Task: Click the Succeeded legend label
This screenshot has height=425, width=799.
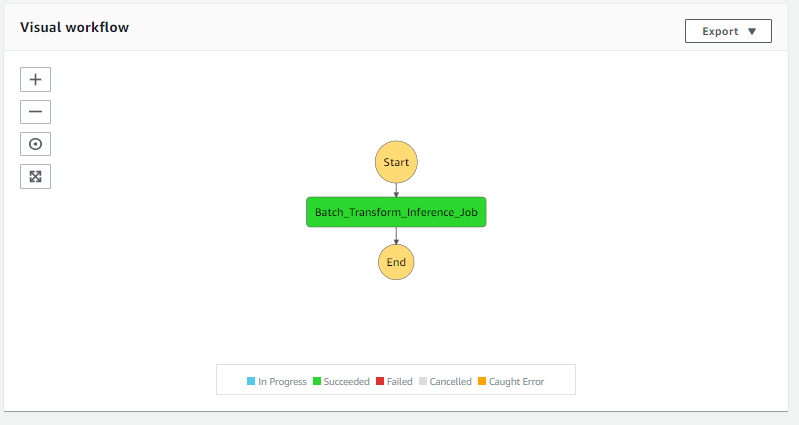Action: 346,381
